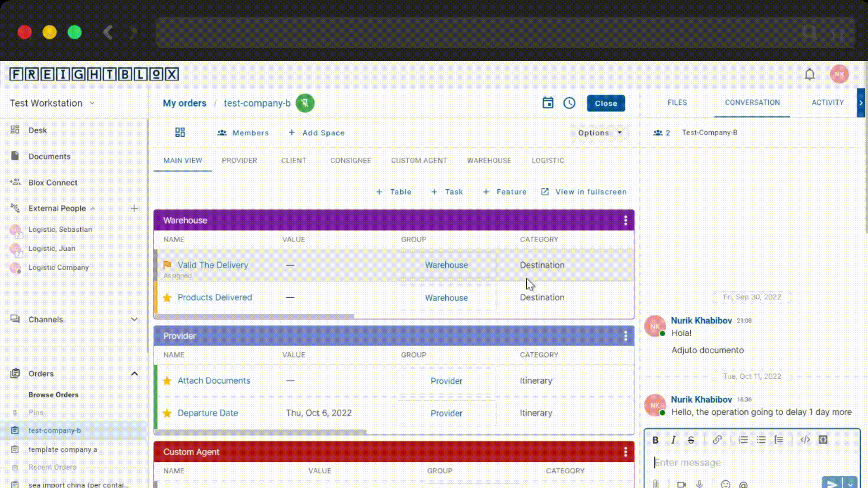Click the green pin icon beside test-company-b

tap(305, 103)
